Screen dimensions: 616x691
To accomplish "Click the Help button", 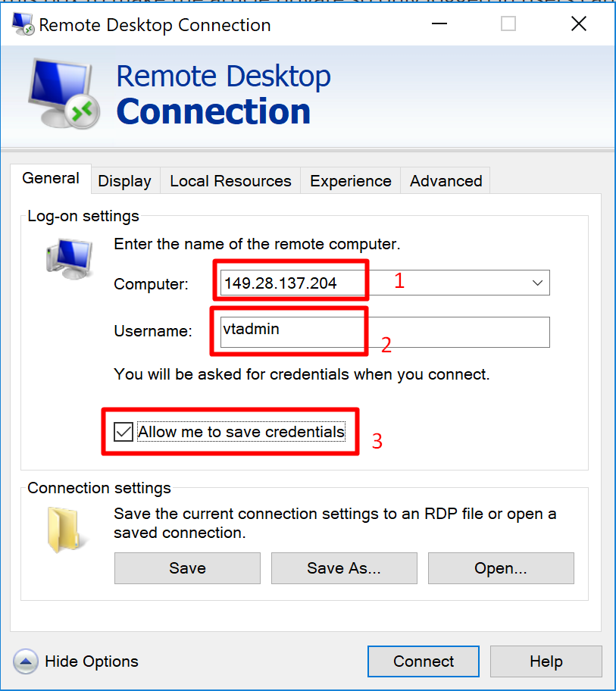I will [x=546, y=661].
